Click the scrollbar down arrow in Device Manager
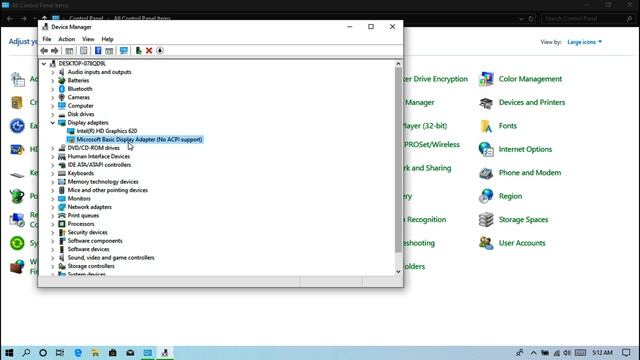This screenshot has height=360, width=640. click(398, 272)
